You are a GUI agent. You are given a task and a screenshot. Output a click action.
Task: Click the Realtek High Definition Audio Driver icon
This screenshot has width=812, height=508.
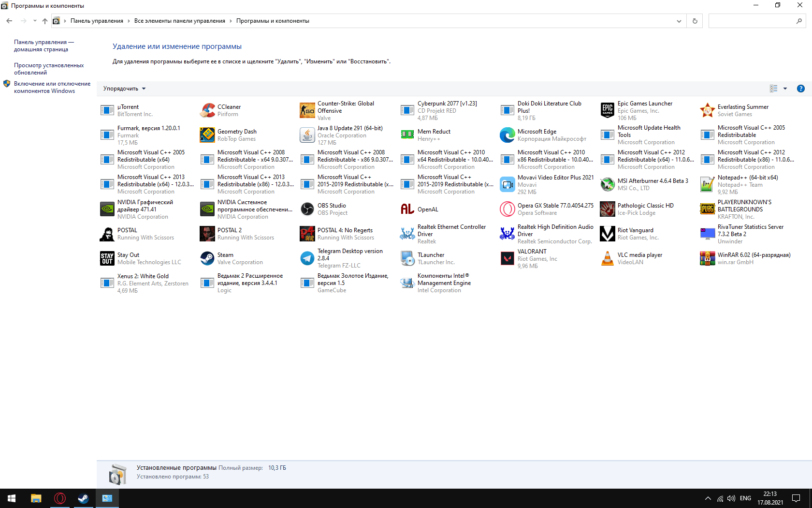pos(507,234)
